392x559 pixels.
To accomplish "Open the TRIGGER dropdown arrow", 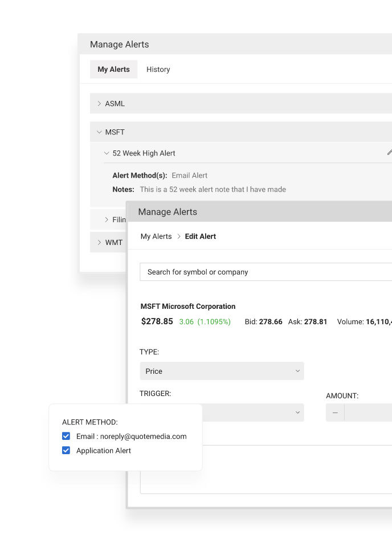I will [297, 413].
